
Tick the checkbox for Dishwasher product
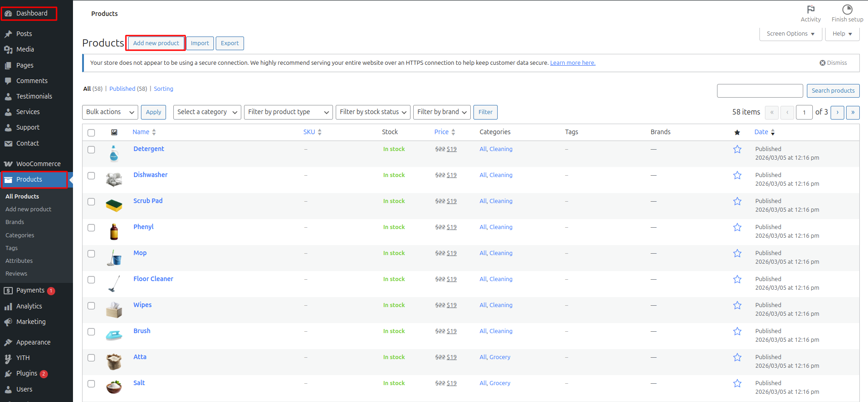pyautogui.click(x=91, y=176)
